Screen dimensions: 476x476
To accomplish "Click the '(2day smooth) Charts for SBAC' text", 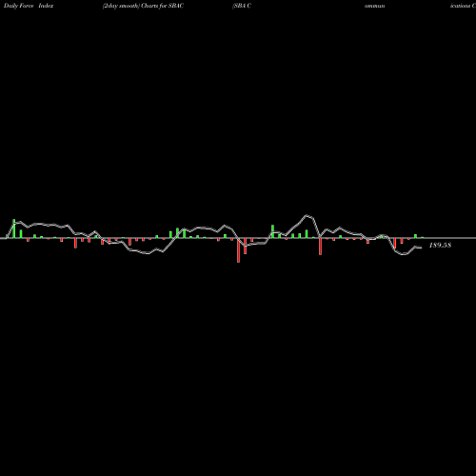I will point(143,6).
